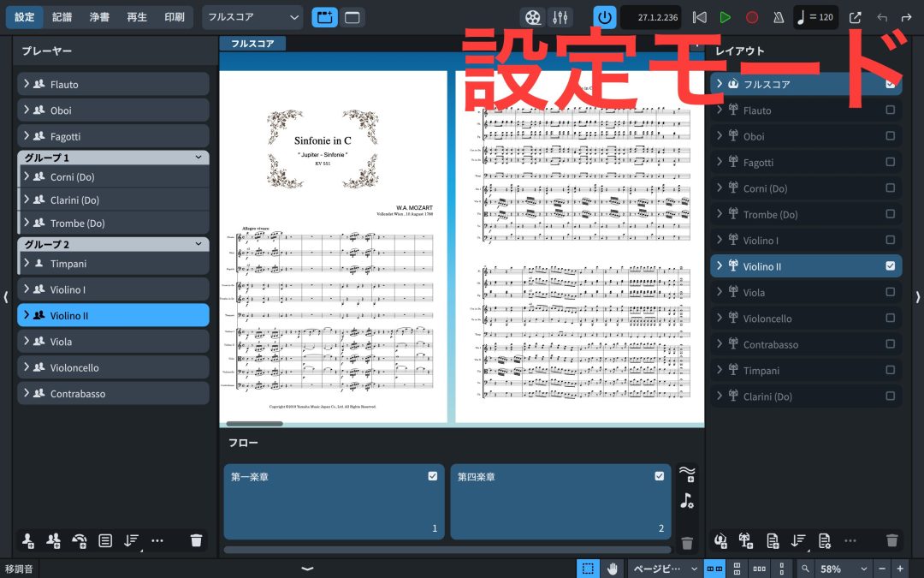Collapse グループ 1 group

[x=198, y=158]
